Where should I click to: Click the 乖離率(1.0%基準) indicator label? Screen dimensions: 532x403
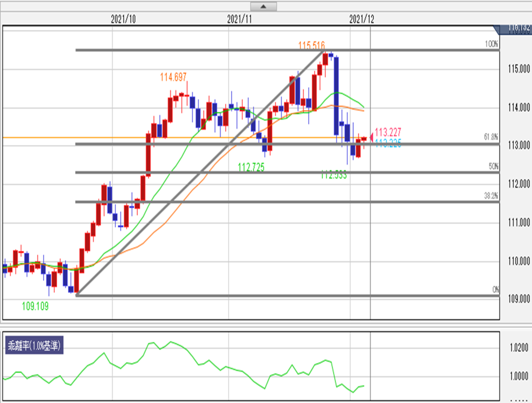point(34,346)
